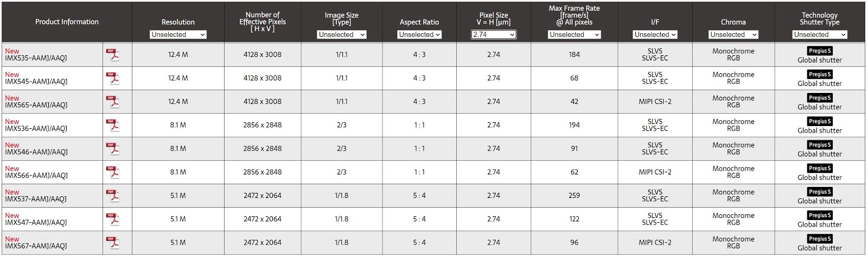
Task: Click the Pregius S badge in IMX567 row
Action: 819,239
